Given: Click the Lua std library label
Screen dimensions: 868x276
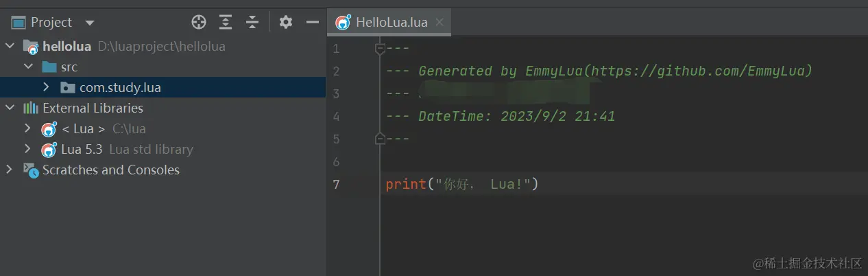Looking at the screenshot, I should [x=151, y=149].
